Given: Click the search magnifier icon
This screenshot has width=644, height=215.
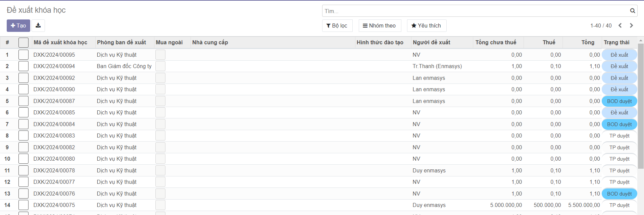Looking at the screenshot, I should tap(632, 11).
